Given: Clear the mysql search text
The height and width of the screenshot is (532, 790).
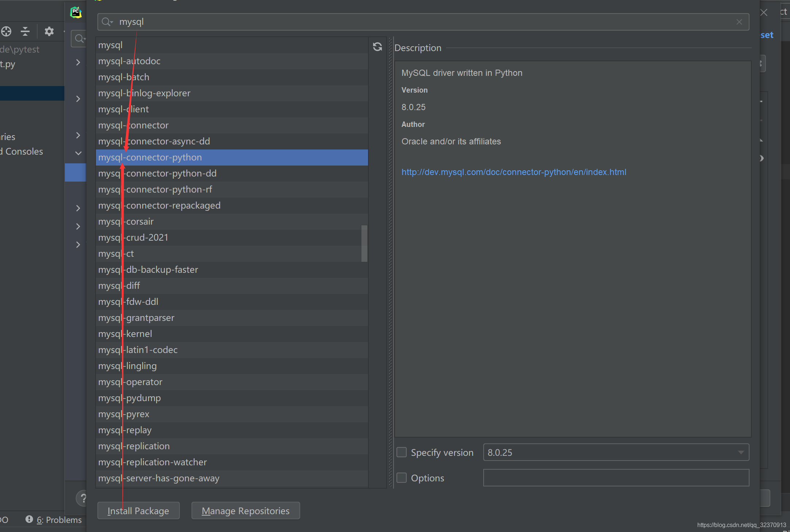Looking at the screenshot, I should pos(739,22).
